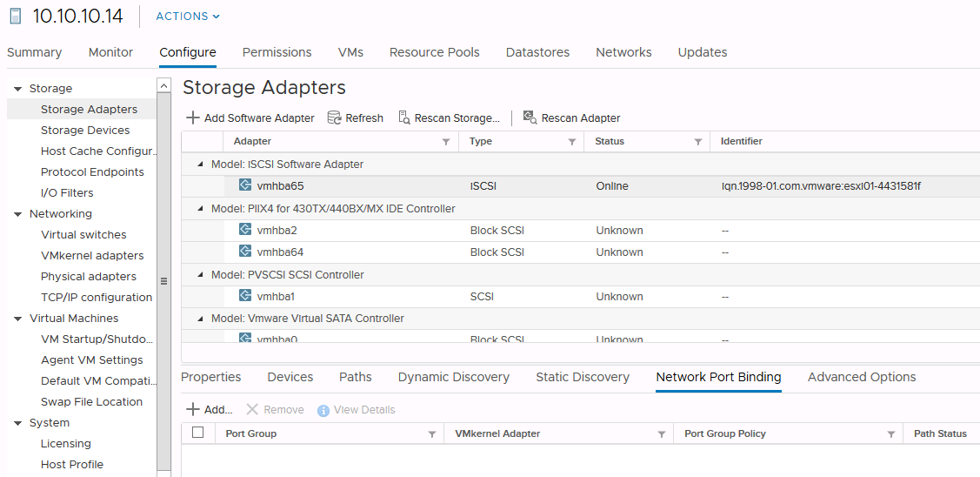Viewport: 980px width, 477px height.
Task: Open the Advanced Options tab
Action: coord(862,377)
